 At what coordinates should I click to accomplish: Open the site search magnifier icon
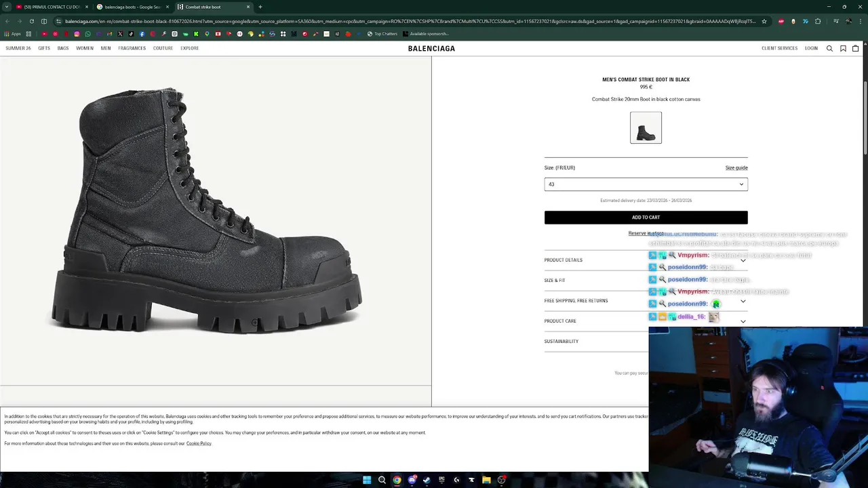pyautogui.click(x=829, y=48)
